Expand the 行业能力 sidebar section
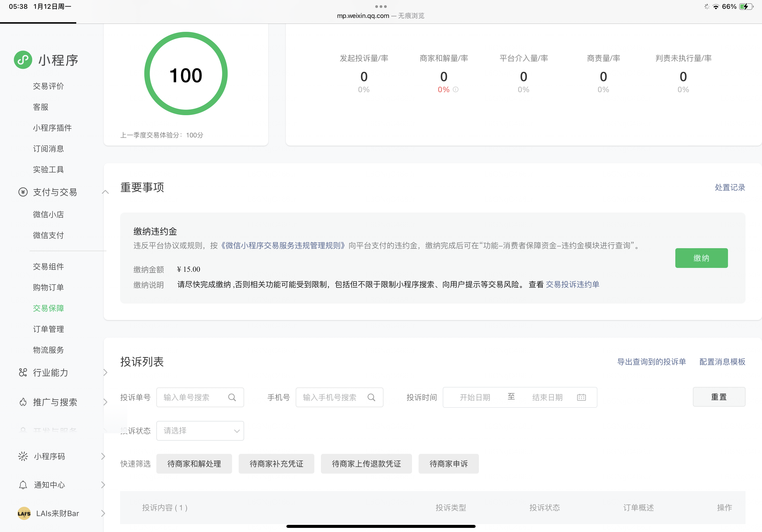 click(x=105, y=372)
